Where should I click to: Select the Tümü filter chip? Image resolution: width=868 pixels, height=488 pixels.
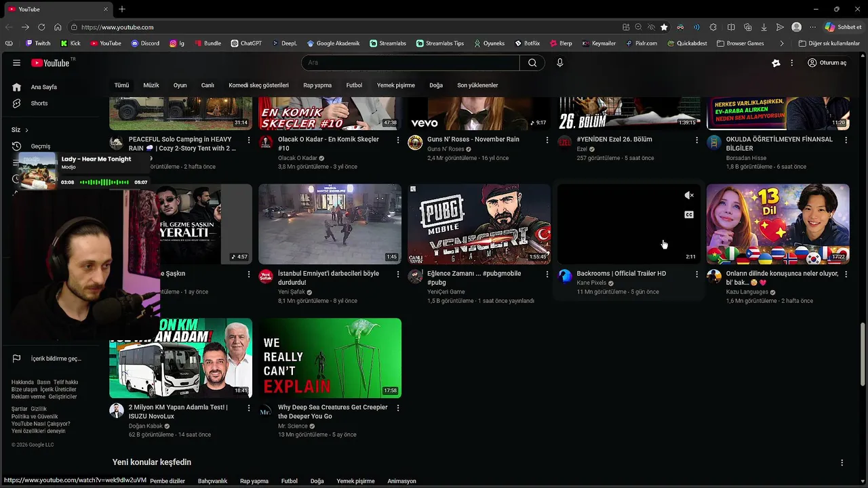coord(121,85)
